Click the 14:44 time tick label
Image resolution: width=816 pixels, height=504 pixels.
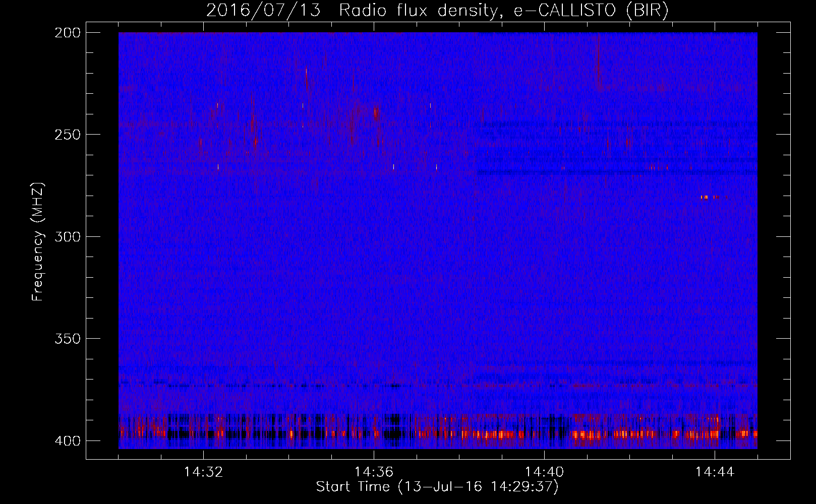(x=715, y=472)
